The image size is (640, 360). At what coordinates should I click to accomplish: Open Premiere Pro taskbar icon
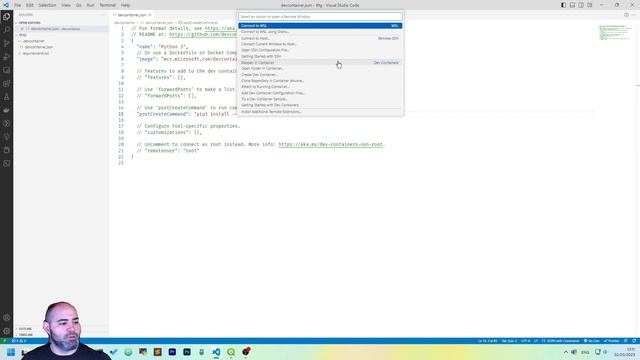(172, 352)
